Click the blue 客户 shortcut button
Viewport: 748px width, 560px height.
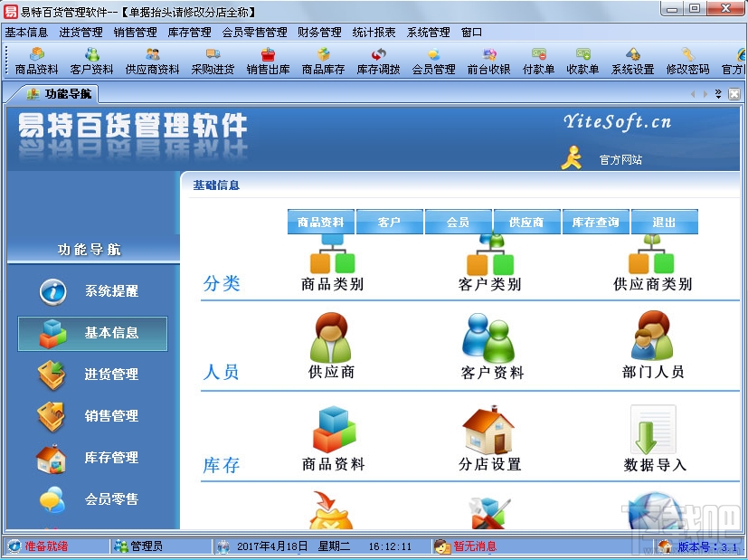point(389,222)
